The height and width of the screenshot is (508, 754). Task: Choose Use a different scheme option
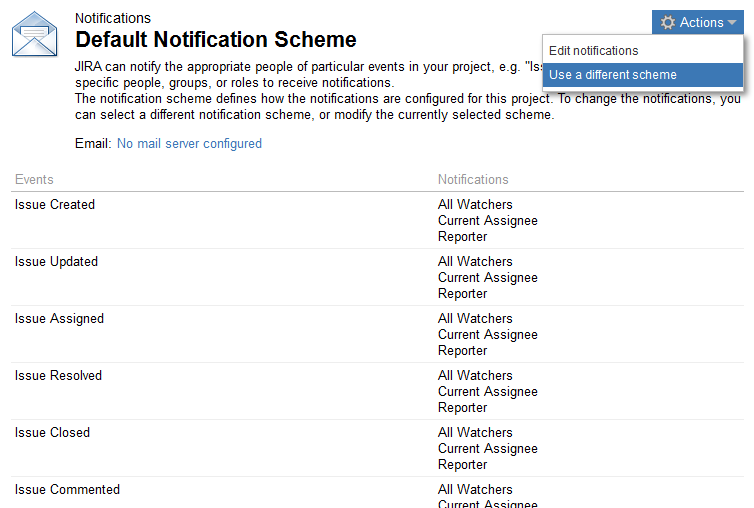pos(613,75)
